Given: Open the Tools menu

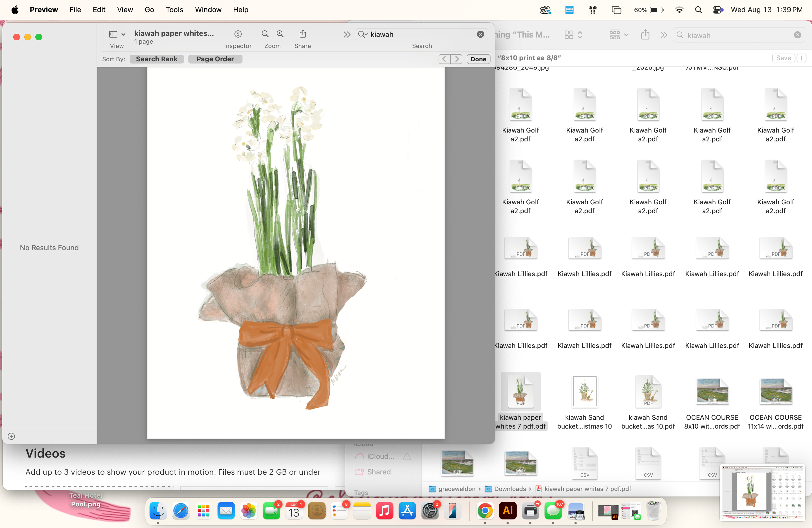Looking at the screenshot, I should tap(174, 10).
